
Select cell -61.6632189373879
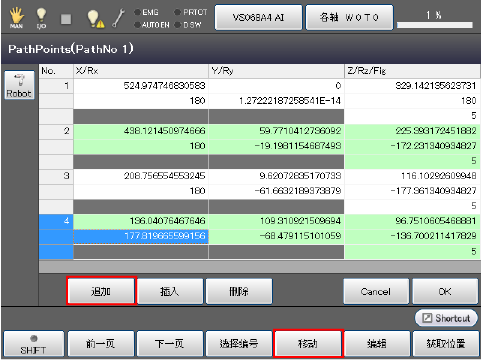[276, 191]
